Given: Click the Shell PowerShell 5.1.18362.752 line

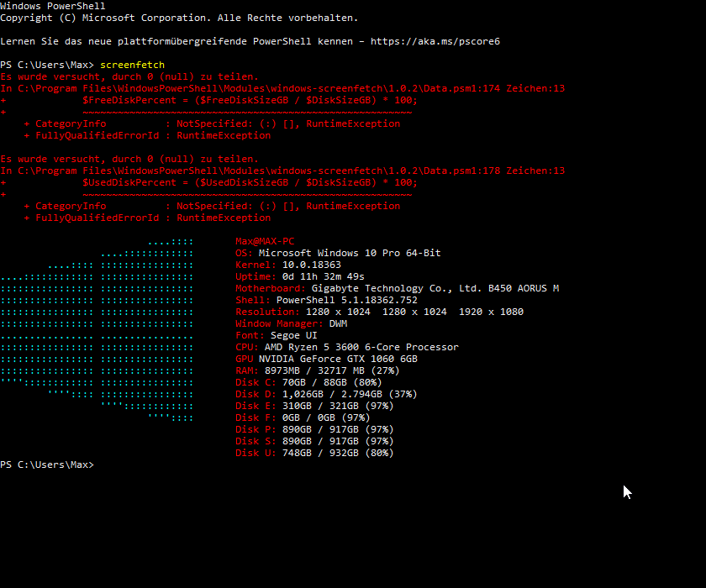Looking at the screenshot, I should [x=326, y=300].
